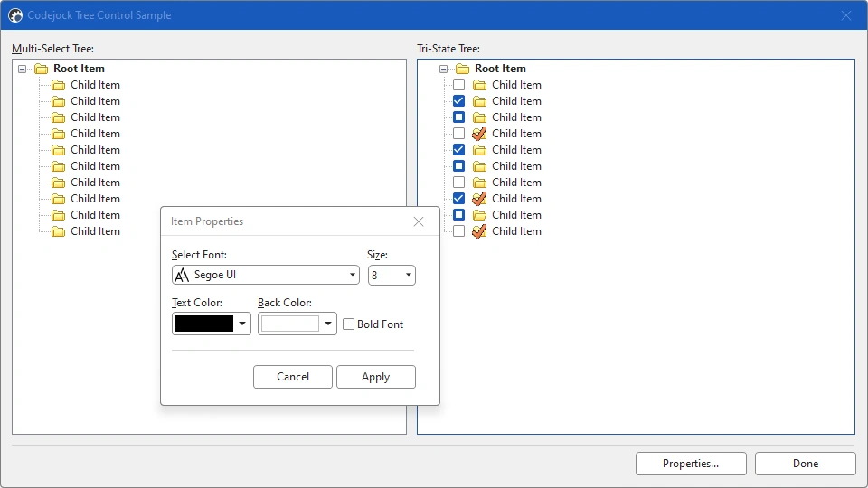Click Root Item folder icon in Multi-Select Tree
Screen dimensions: 868x488
coord(41,69)
